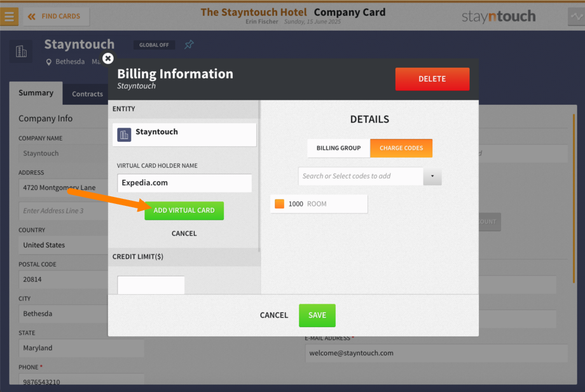Click the Credit Limit($) section header

[184, 257]
